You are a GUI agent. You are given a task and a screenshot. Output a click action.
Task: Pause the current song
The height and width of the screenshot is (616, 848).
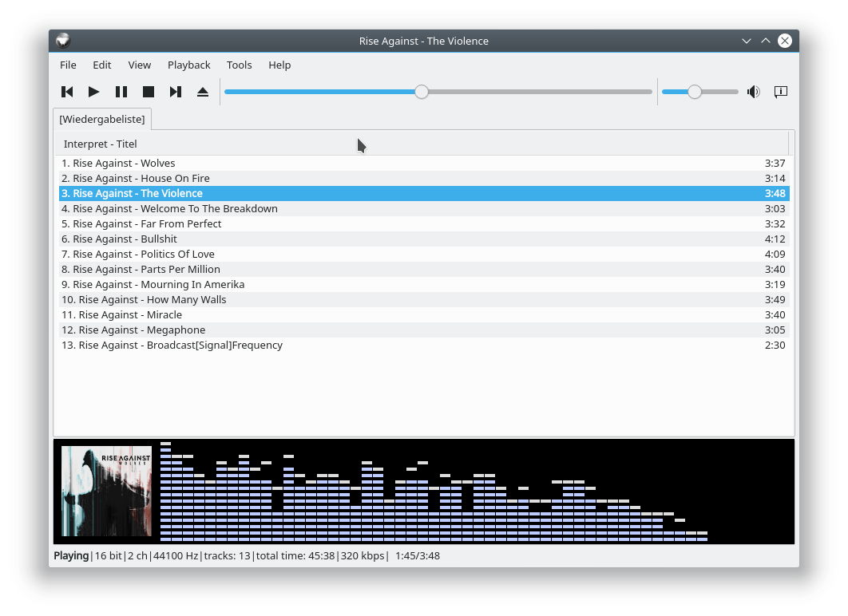click(x=121, y=92)
